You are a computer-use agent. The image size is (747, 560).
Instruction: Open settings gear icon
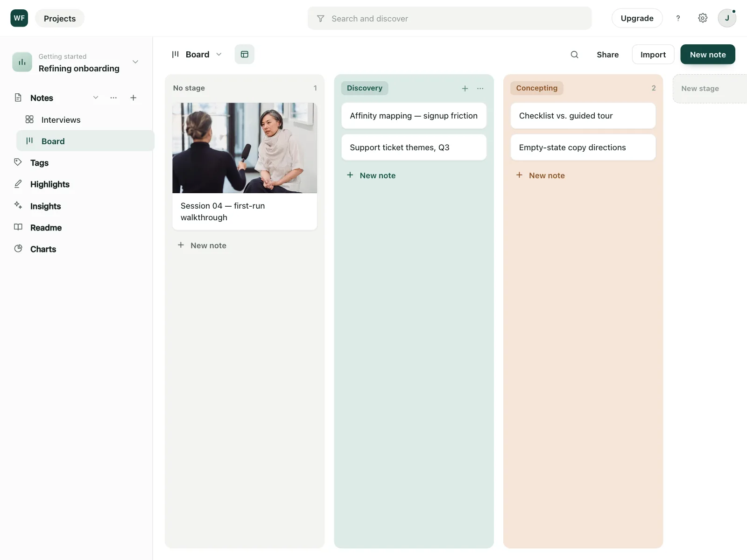(x=703, y=18)
